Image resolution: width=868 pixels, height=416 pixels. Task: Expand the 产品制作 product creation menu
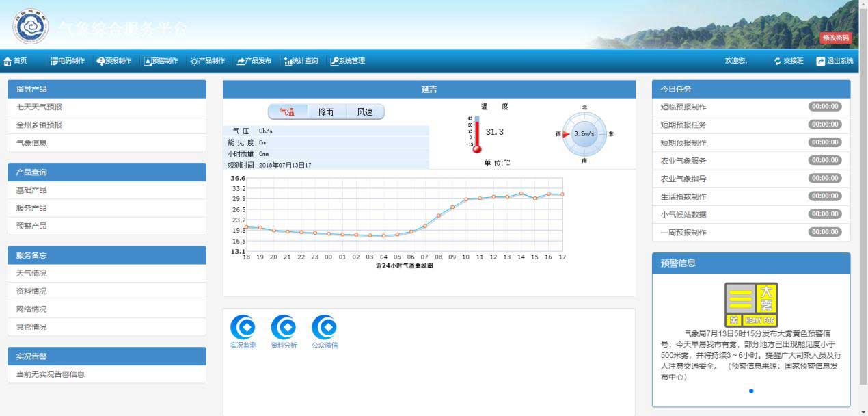[x=208, y=61]
